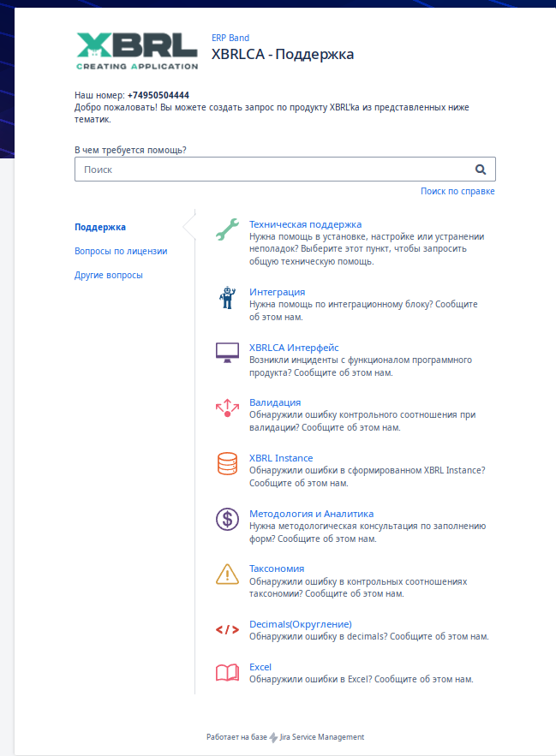
Task: Click the orange database XBRL Instance icon
Action: click(227, 463)
